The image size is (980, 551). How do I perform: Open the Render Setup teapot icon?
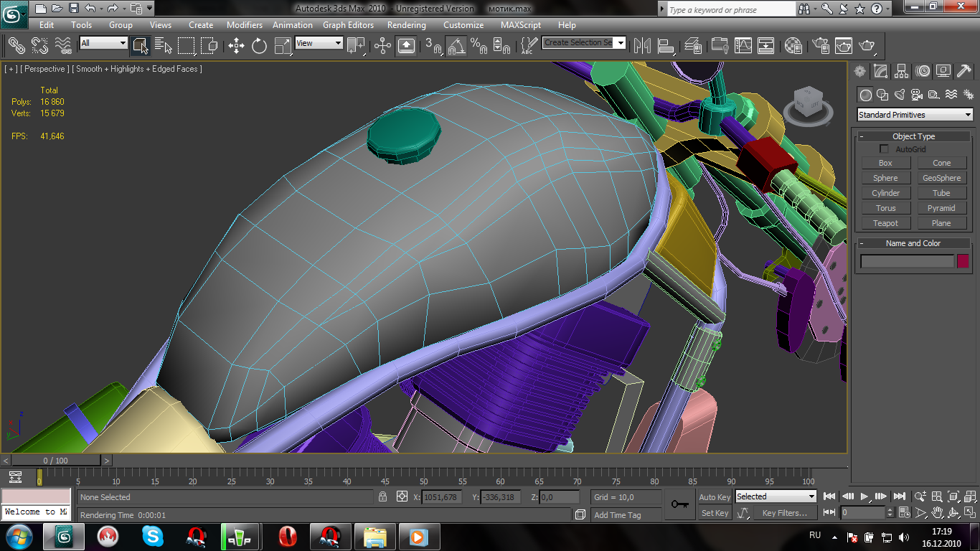pyautogui.click(x=820, y=46)
